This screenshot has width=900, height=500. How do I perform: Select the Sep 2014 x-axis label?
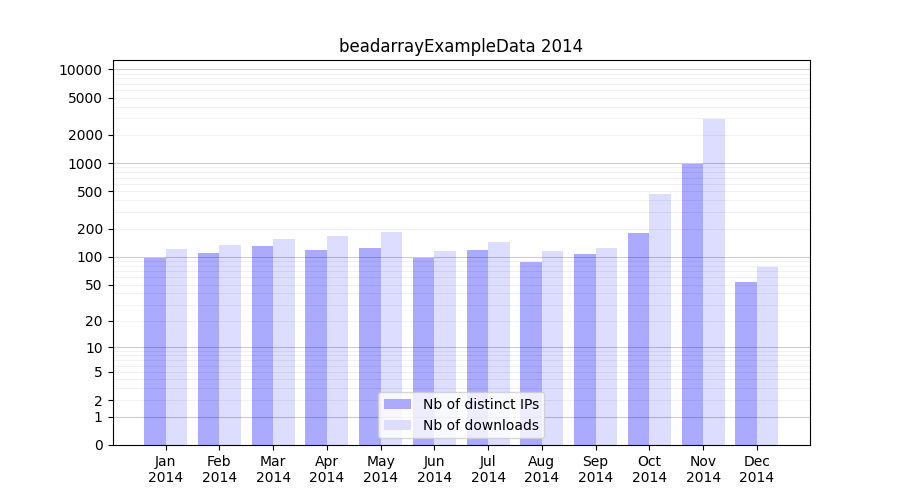tap(595, 469)
